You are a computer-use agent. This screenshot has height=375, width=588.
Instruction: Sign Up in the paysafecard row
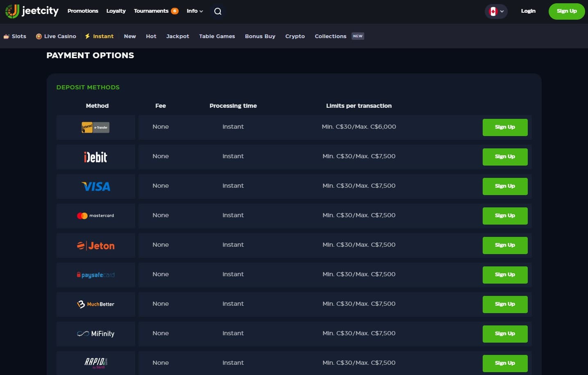click(x=505, y=275)
